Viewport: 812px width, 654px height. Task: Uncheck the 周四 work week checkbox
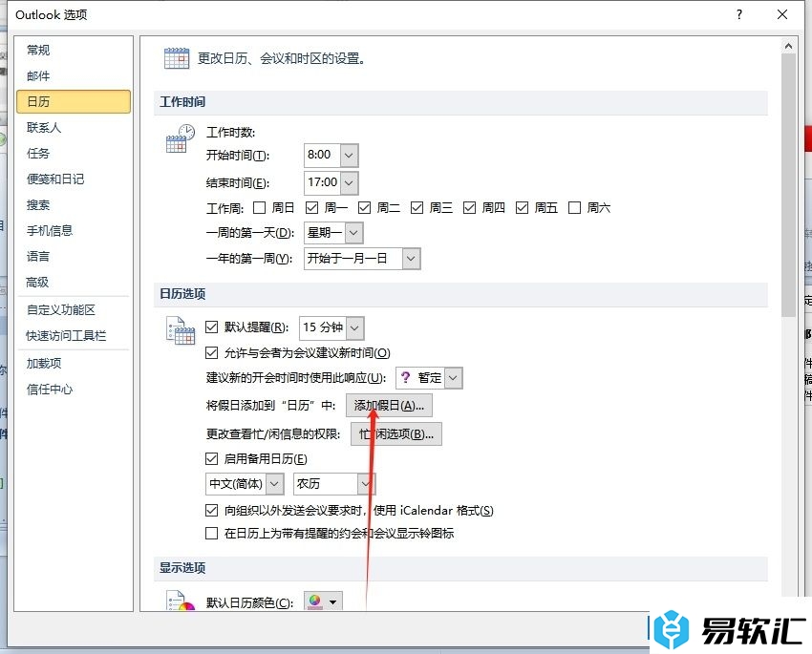(470, 208)
